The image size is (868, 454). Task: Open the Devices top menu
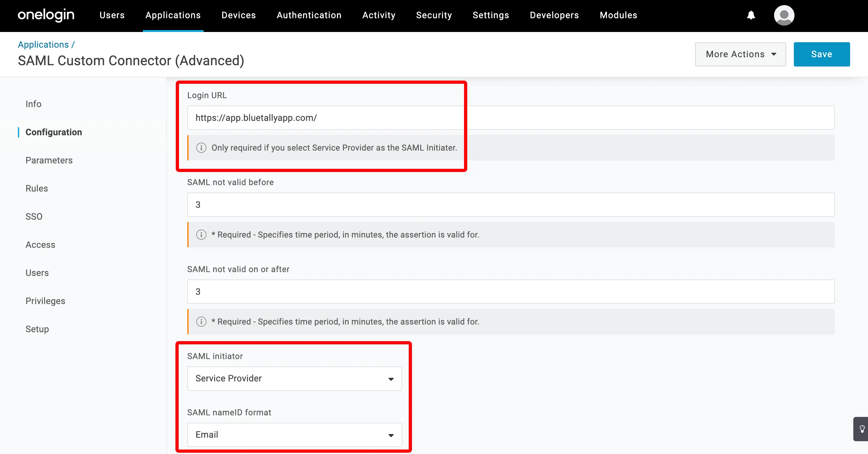coord(238,15)
